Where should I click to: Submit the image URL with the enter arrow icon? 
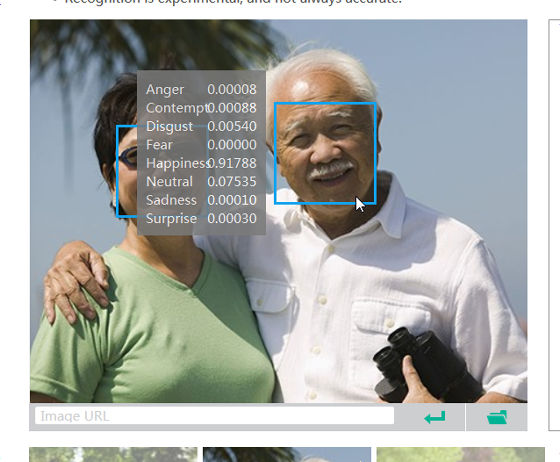(x=435, y=417)
